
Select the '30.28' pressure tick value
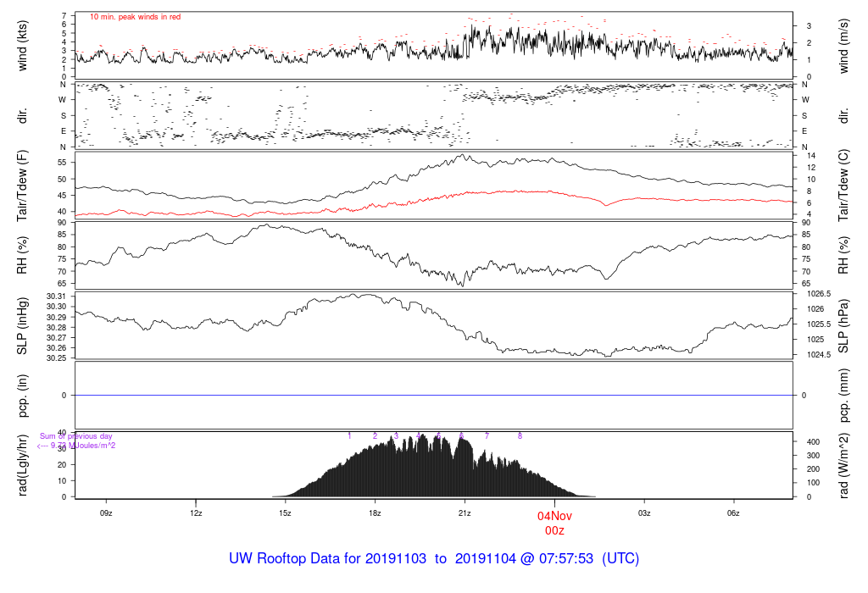(56, 328)
